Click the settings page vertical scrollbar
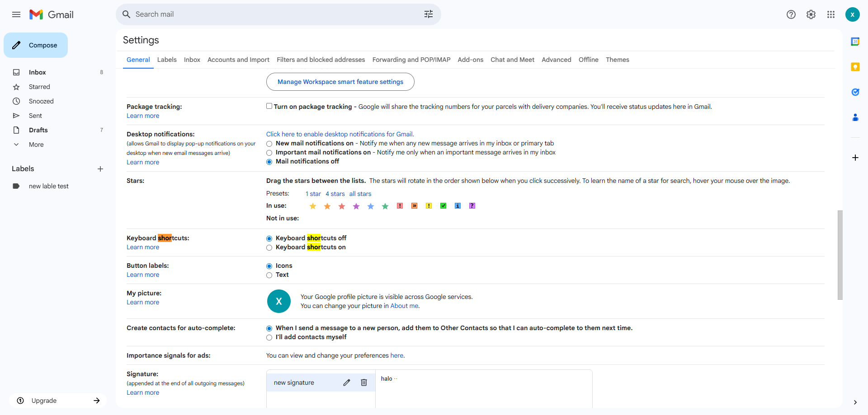Screen dimensions: 868x415 point(840,255)
